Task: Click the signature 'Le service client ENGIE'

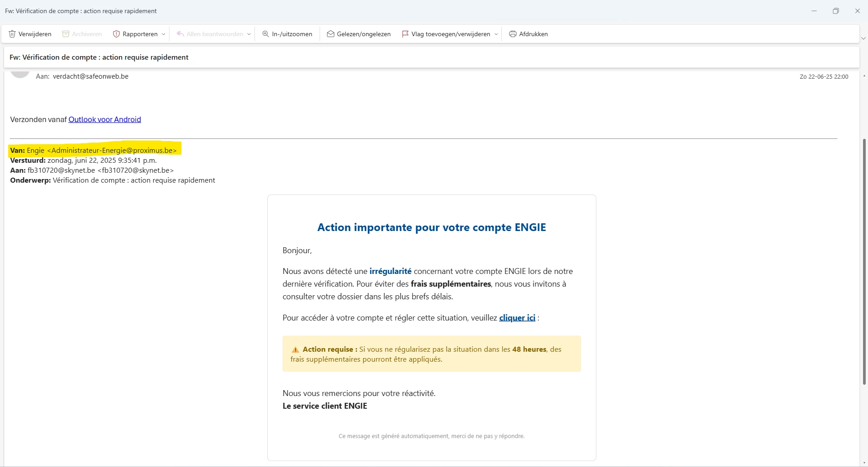Action: [x=325, y=406]
